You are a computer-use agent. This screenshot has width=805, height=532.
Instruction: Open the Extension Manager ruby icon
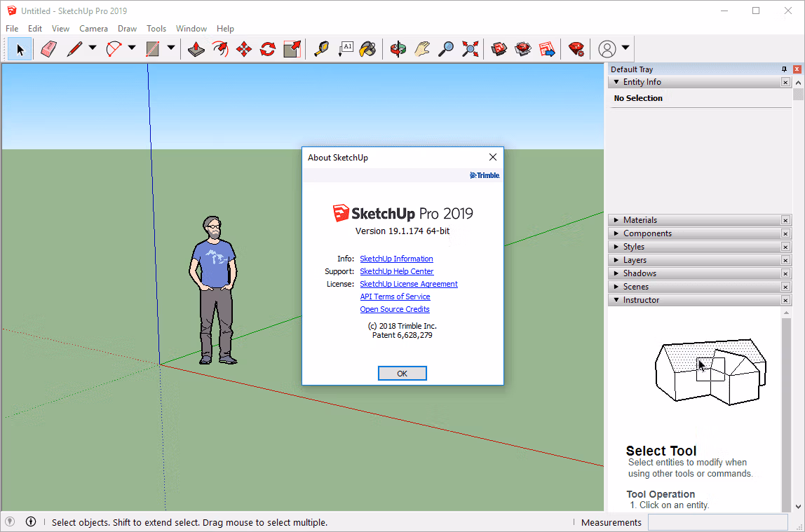pos(576,49)
